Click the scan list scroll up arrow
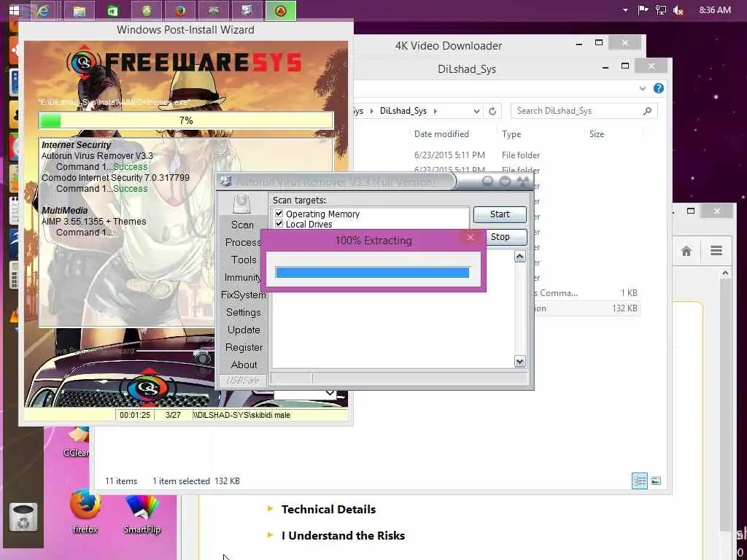The image size is (747, 560). point(519,257)
